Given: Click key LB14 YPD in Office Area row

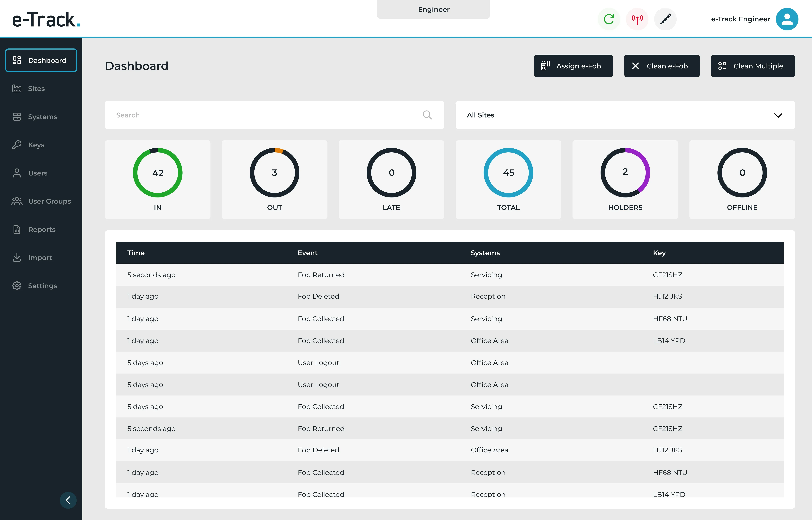Looking at the screenshot, I should [x=669, y=341].
